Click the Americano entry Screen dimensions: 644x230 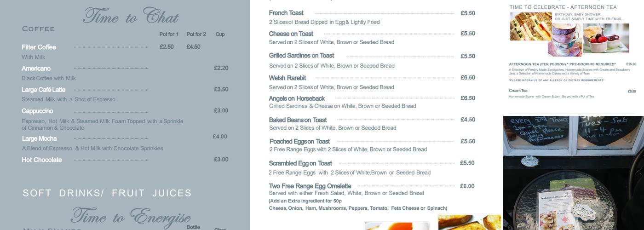36,69
